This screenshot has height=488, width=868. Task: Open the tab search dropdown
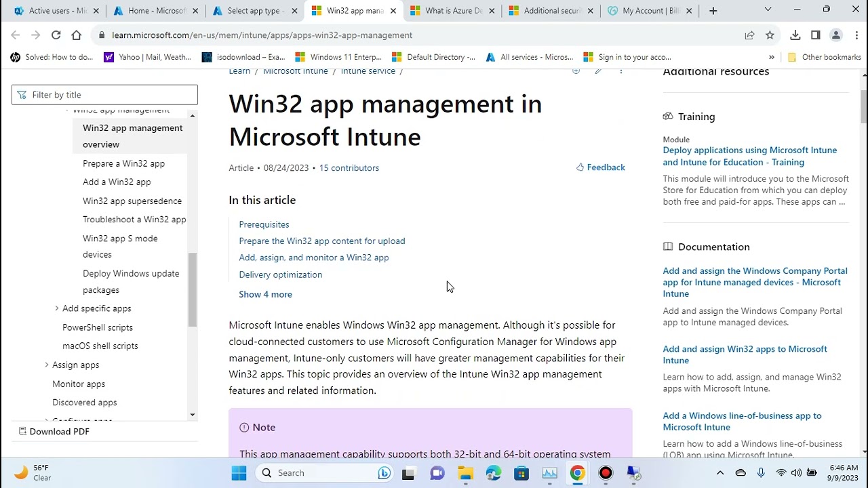coord(768,9)
